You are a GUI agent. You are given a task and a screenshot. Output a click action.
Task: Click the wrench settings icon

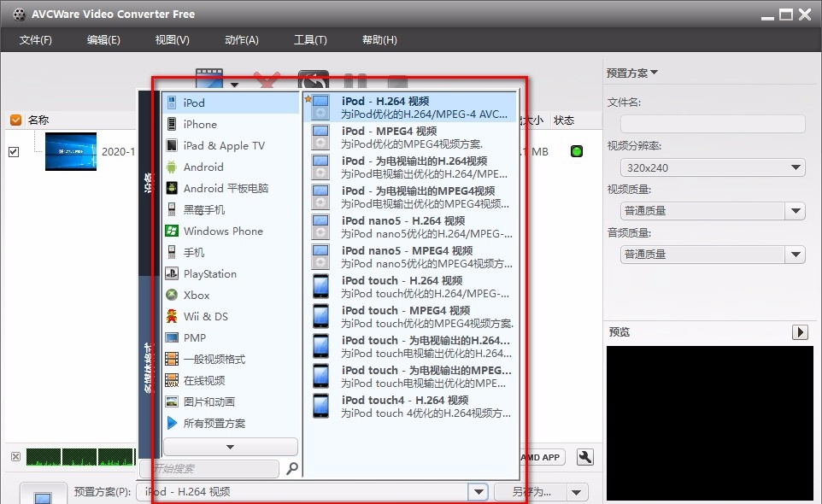pos(585,457)
